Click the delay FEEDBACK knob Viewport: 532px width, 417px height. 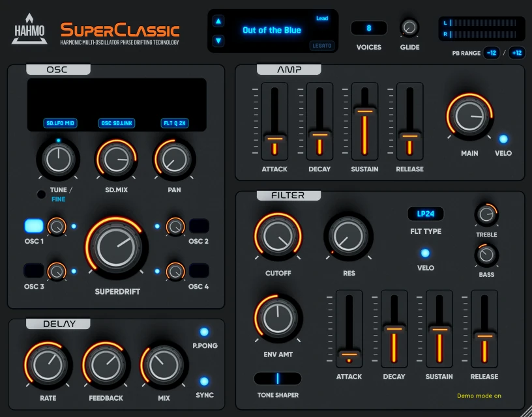[106, 365]
